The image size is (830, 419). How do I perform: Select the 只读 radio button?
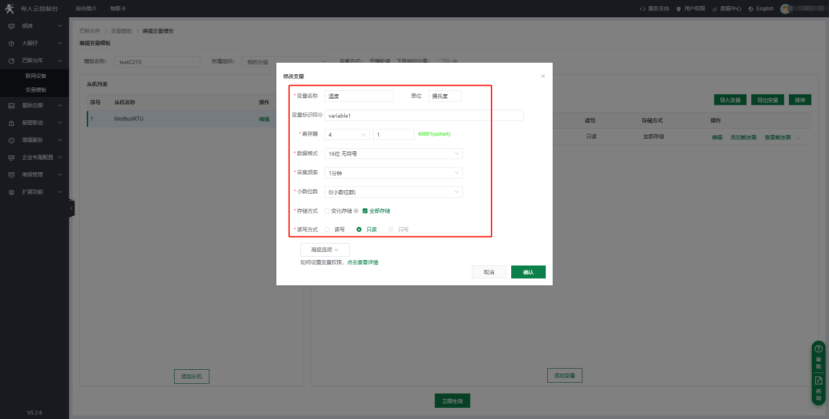click(359, 229)
